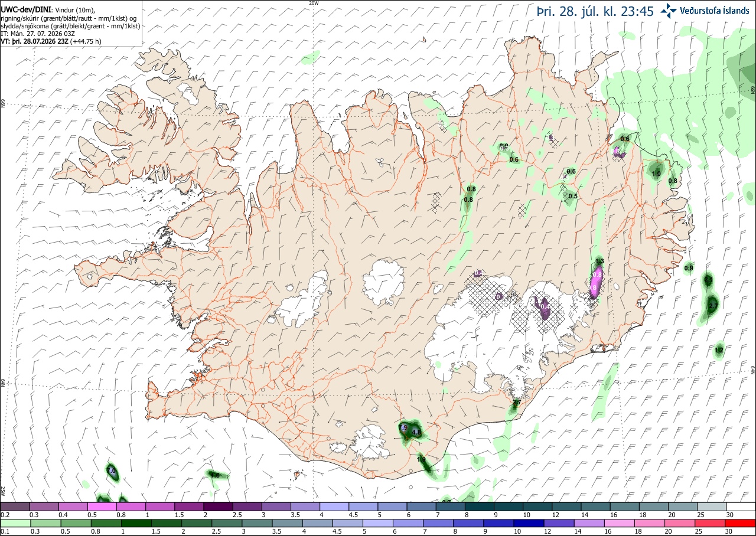Click the 'UWC-dev/DINI' model title

click(x=26, y=10)
